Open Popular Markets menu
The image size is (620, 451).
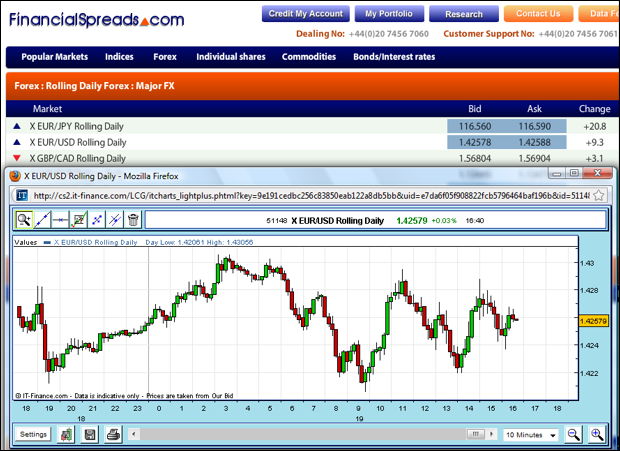55,57
